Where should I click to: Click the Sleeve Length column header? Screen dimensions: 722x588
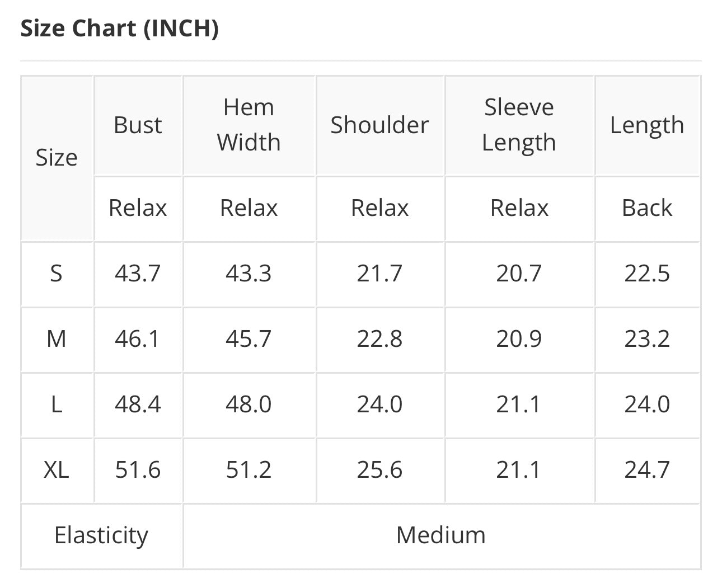(519, 125)
